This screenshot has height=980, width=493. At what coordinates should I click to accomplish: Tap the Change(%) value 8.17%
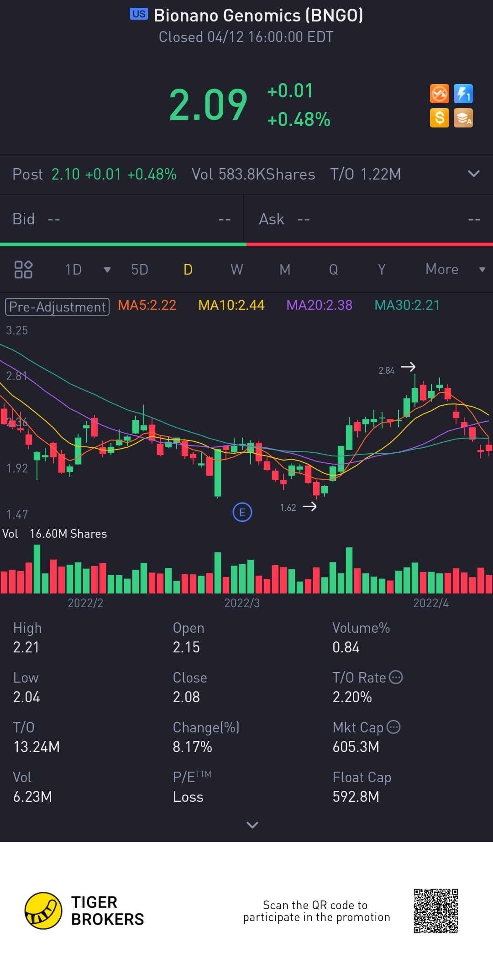(x=192, y=747)
